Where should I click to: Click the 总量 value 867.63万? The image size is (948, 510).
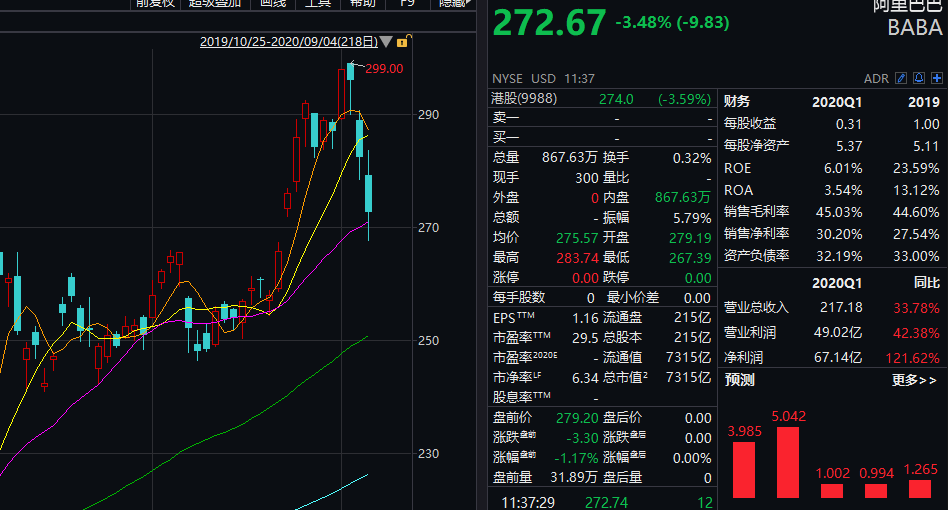[569, 158]
